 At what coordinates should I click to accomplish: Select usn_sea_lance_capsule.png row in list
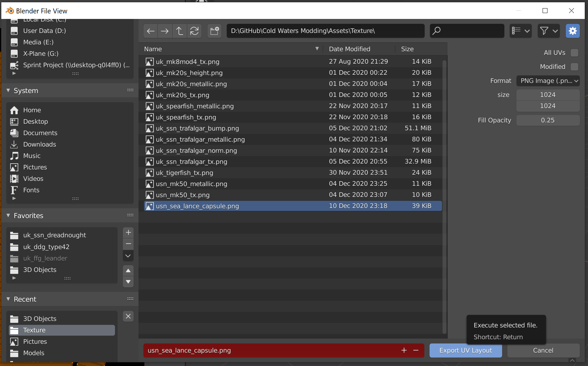pos(293,206)
